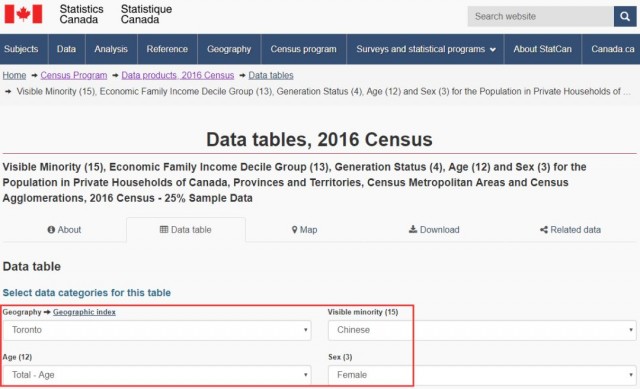Image resolution: width=640 pixels, height=389 pixels.
Task: Open the Sex dropdown showing Female
Action: click(482, 375)
